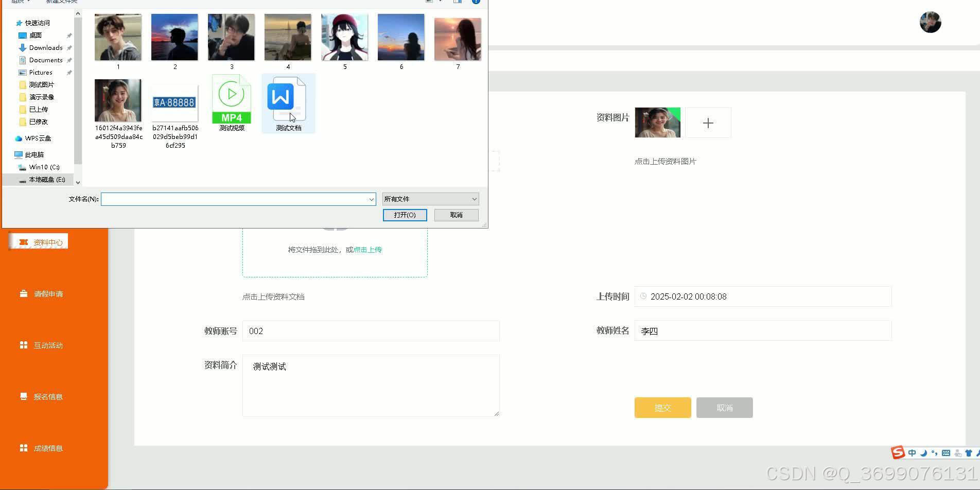The height and width of the screenshot is (490, 980).
Task: Click the yellow 提交 submit button
Action: tap(662, 407)
